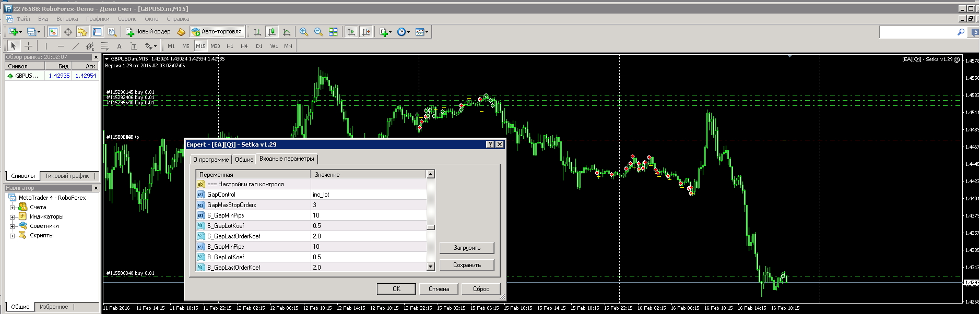The image size is (980, 314).
Task: Open the indicators list dropdown
Action: [x=385, y=32]
